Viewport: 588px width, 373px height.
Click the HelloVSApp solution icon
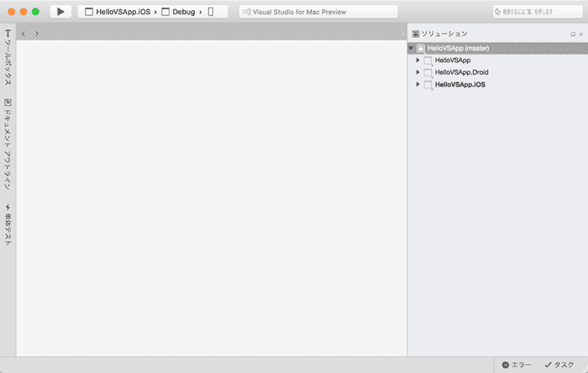coord(421,49)
